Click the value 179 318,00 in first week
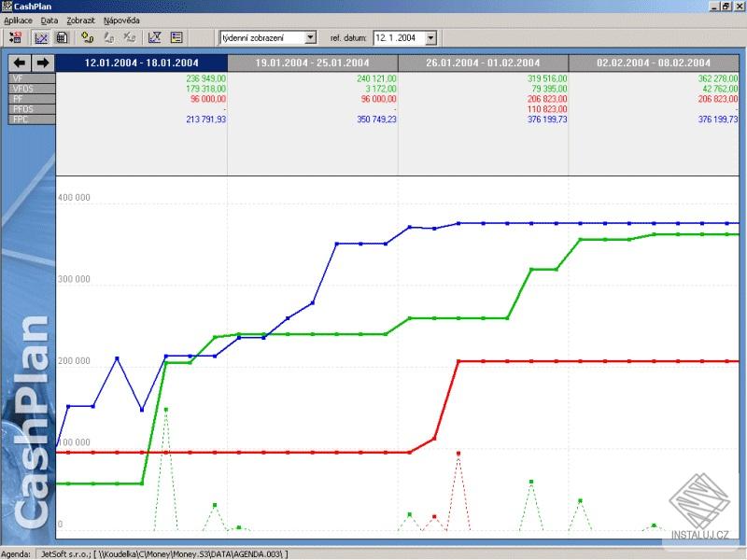This screenshot has height=560, width=747. click(205, 89)
